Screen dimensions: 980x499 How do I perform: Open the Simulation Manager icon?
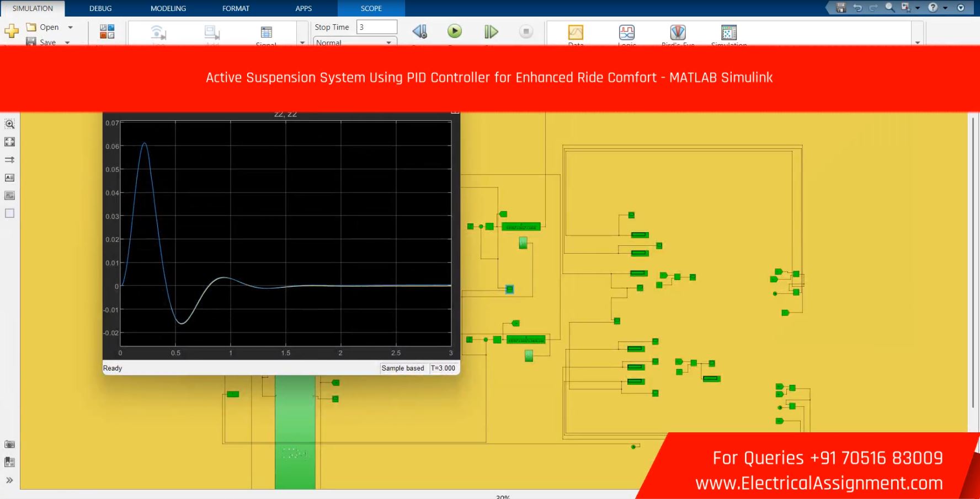coord(729,32)
